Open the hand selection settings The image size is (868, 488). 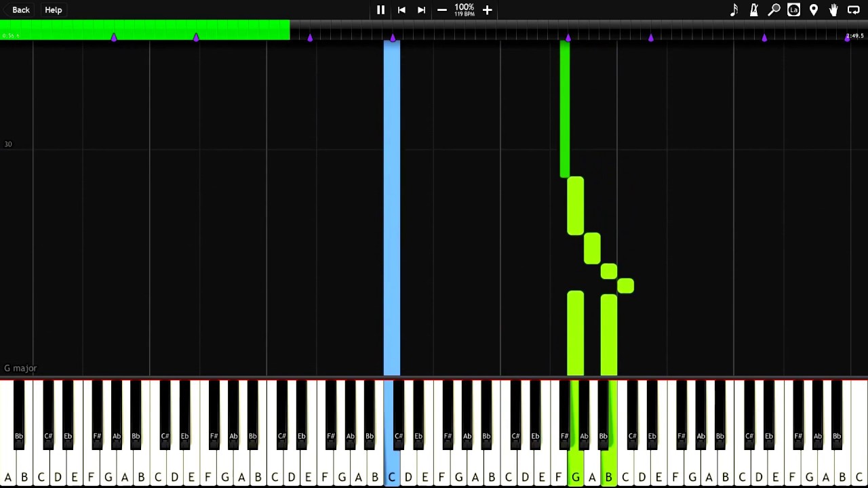click(x=833, y=10)
